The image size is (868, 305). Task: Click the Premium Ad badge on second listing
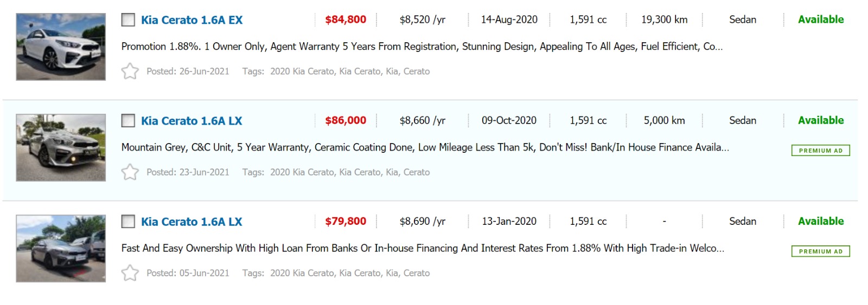point(820,151)
